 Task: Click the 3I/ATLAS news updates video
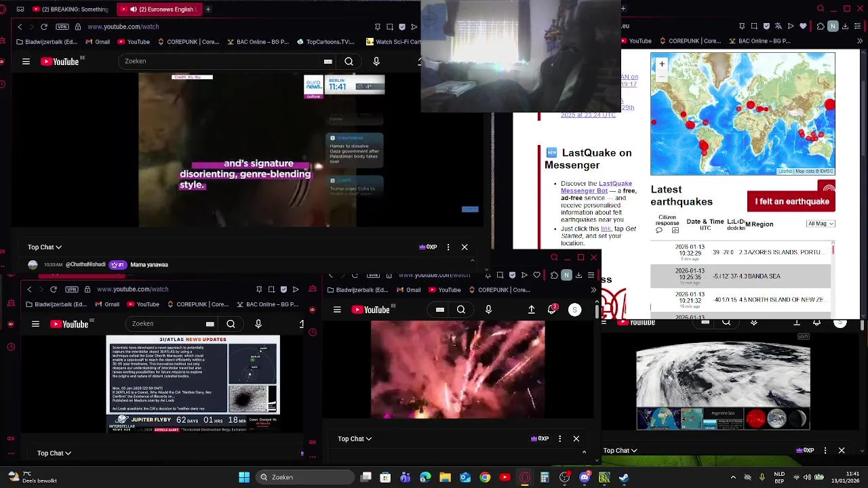193,384
